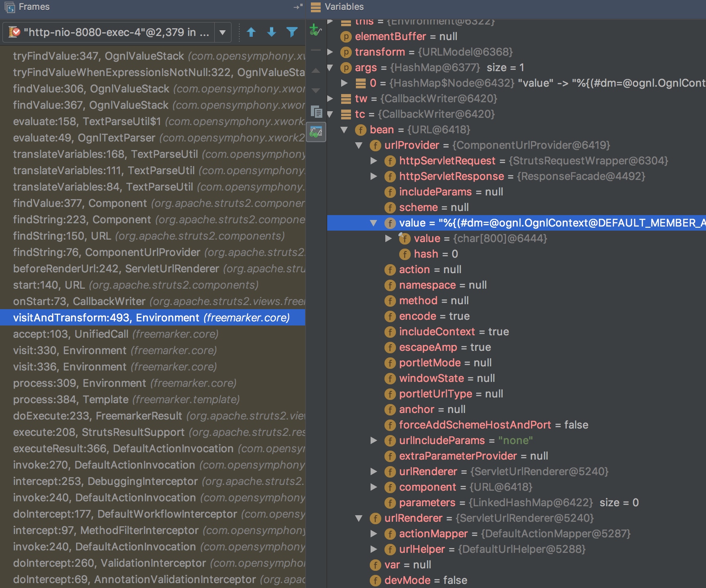Select the start:140, URL frame
Screen dimensions: 706x588
click(153, 285)
